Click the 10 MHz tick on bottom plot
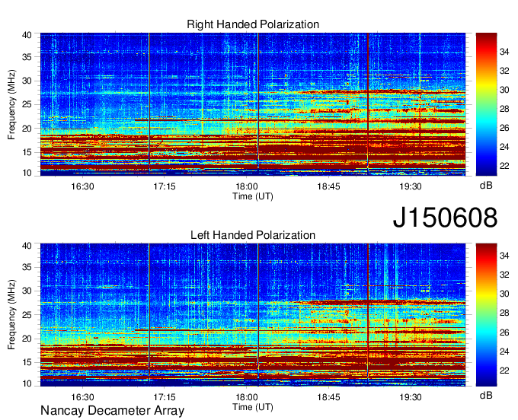The width and height of the screenshot is (518, 420). coord(27,383)
